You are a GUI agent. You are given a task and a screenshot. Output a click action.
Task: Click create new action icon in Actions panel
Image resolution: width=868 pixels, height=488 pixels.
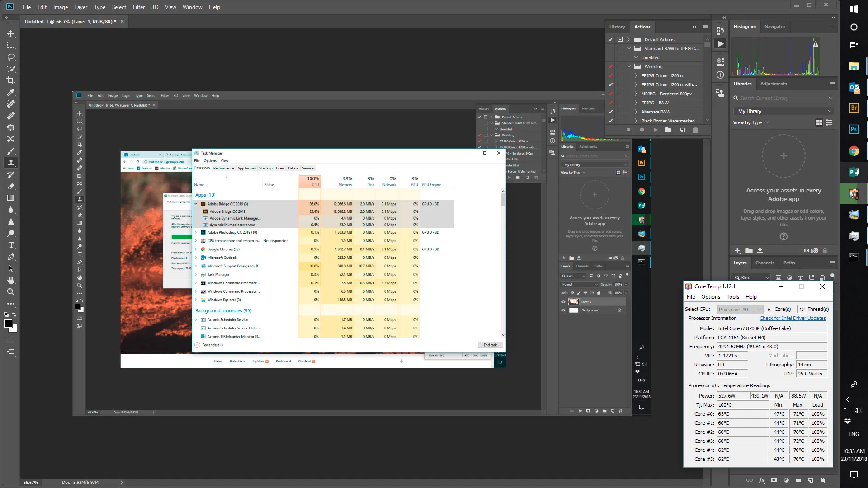[682, 130]
